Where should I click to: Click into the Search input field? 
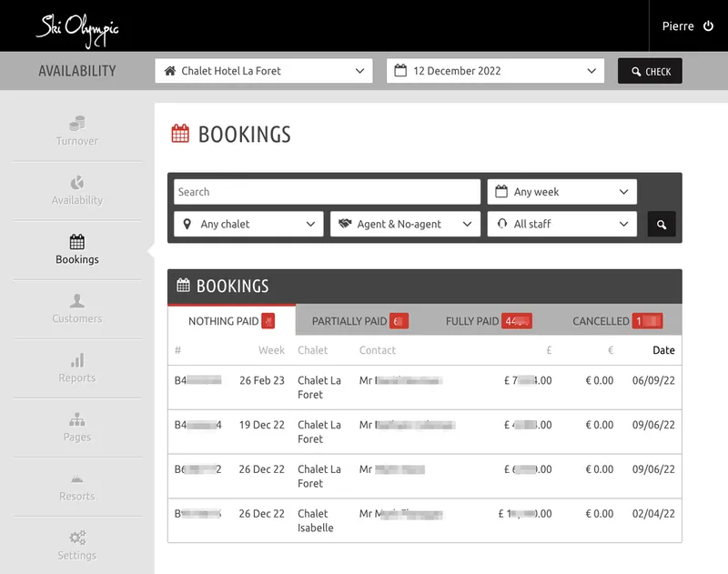[x=327, y=192]
